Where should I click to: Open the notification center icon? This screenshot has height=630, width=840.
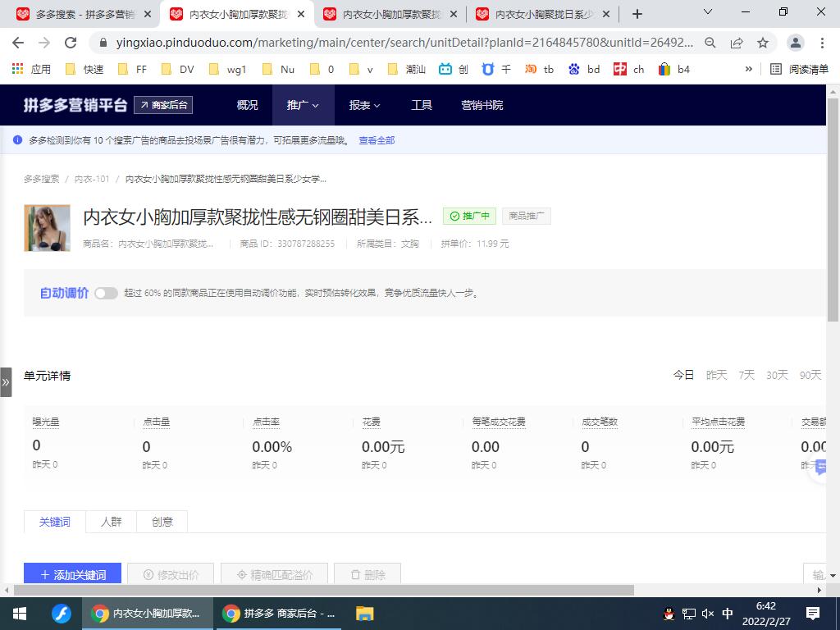[x=813, y=614]
